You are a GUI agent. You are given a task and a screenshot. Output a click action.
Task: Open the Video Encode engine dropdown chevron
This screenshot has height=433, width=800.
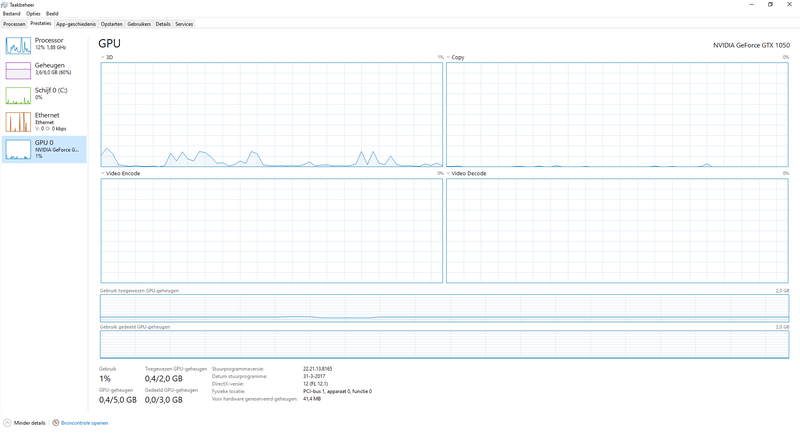click(103, 173)
